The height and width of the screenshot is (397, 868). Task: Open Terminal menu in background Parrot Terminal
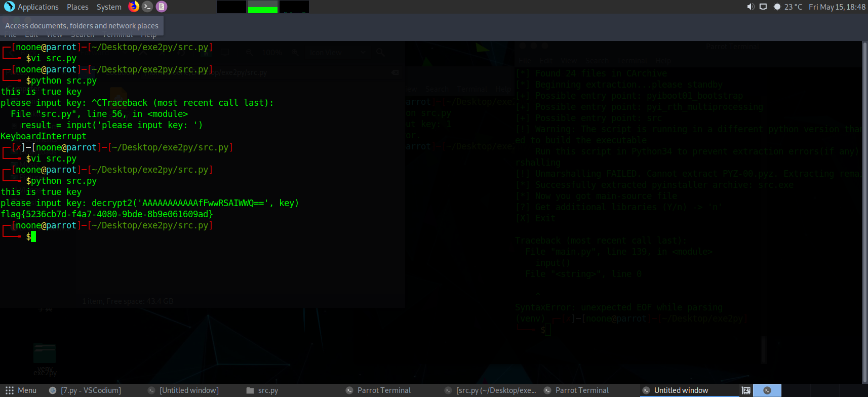[632, 61]
